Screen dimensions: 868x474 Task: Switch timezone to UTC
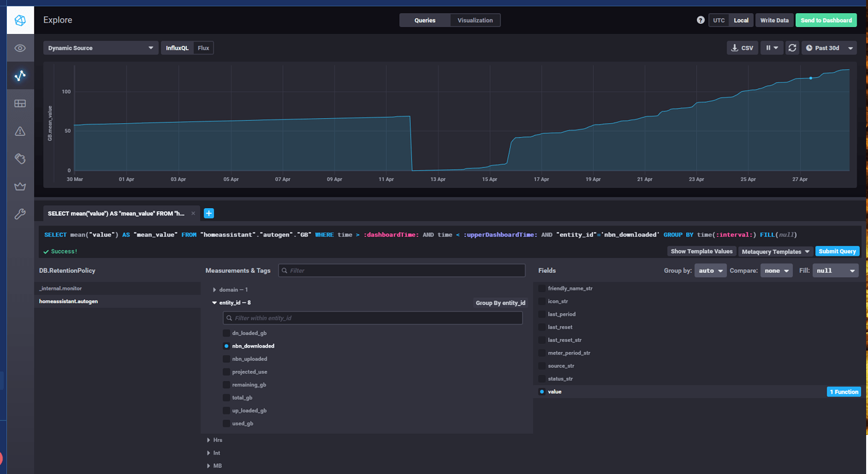(718, 19)
